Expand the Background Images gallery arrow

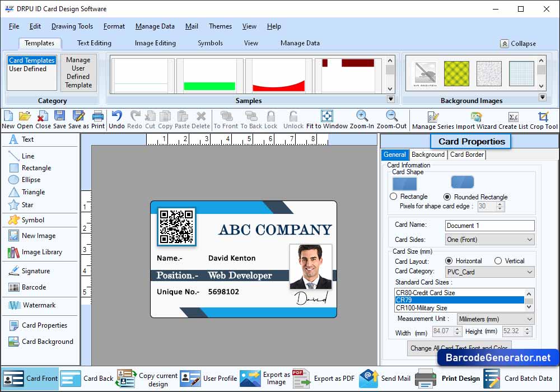[542, 97]
